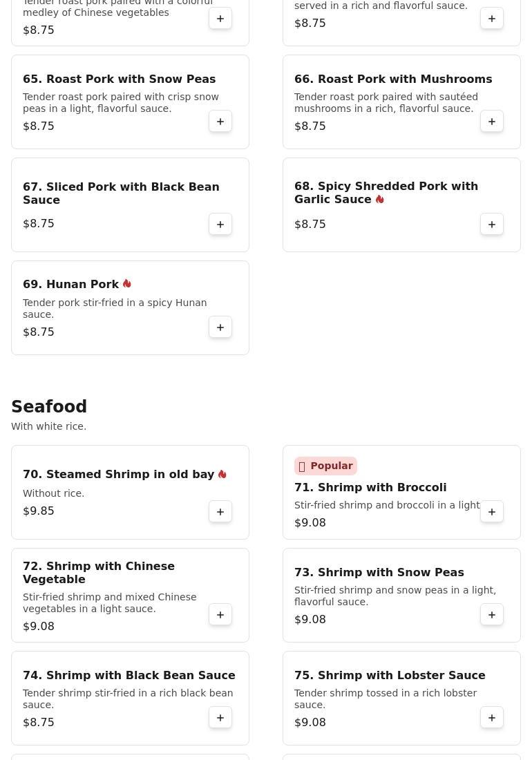Add Roast Pork with Mushrooms to order
The width and height of the screenshot is (532, 760).
point(491,121)
